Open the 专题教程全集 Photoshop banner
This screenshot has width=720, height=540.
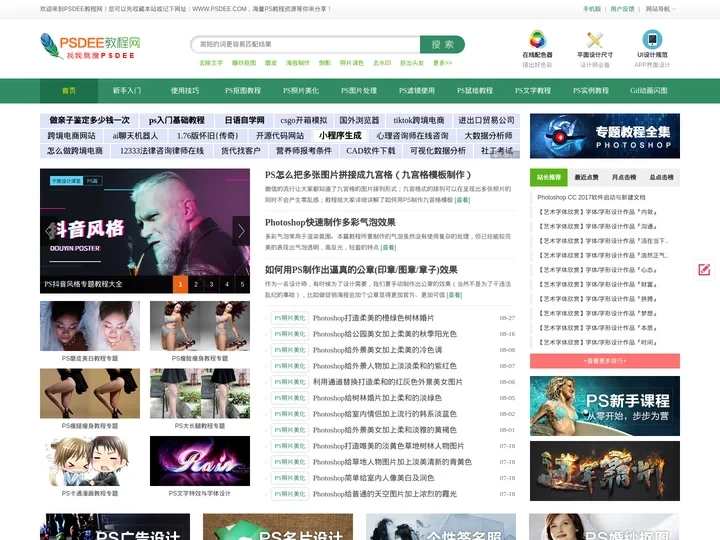(x=605, y=136)
